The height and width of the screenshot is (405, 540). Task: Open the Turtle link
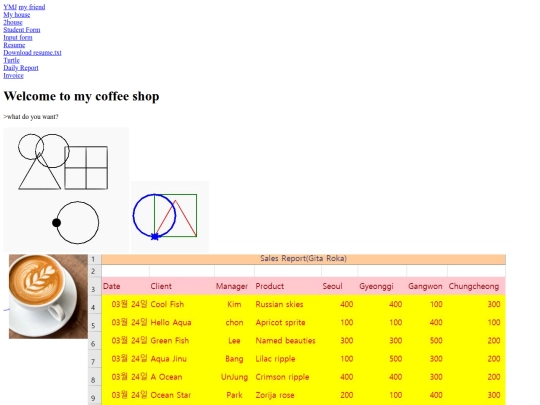coord(11,60)
